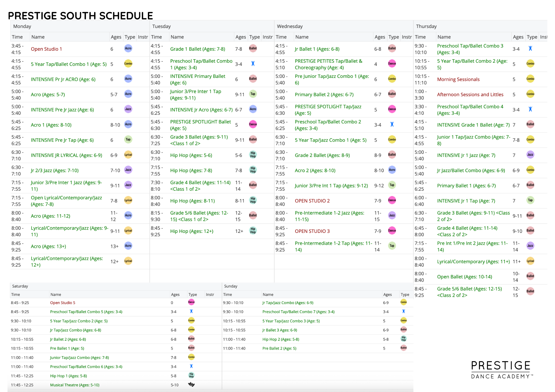This screenshot has height=392, width=555.
Task: Click Tap icon for Junior 3/Pre Inter 1 Tap Tuesday
Action: tap(253, 94)
